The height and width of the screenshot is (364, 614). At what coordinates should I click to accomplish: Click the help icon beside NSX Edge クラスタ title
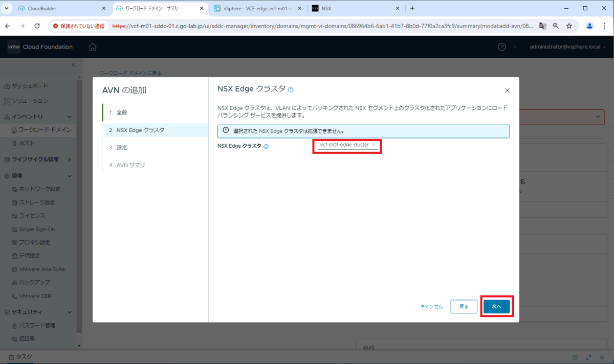pos(291,89)
